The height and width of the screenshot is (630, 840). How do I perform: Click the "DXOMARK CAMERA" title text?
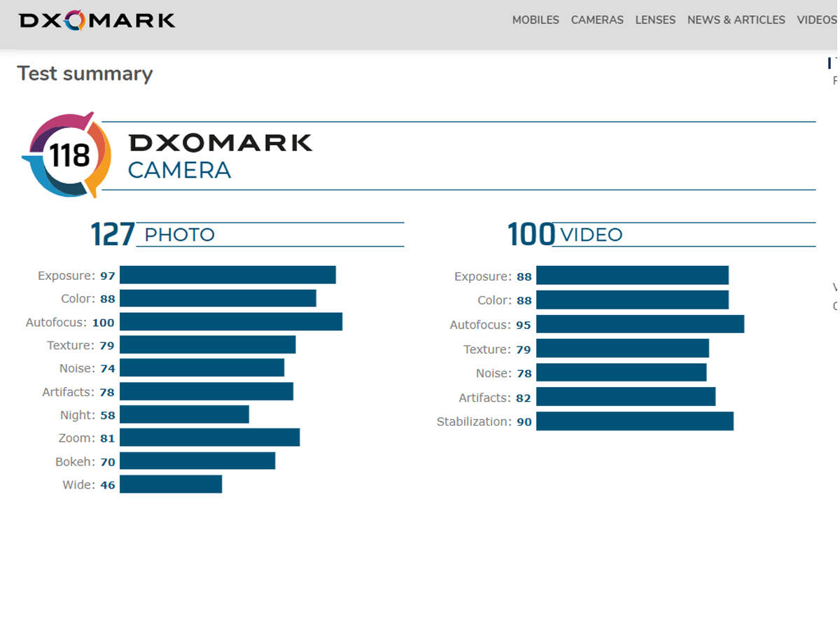pyautogui.click(x=220, y=155)
